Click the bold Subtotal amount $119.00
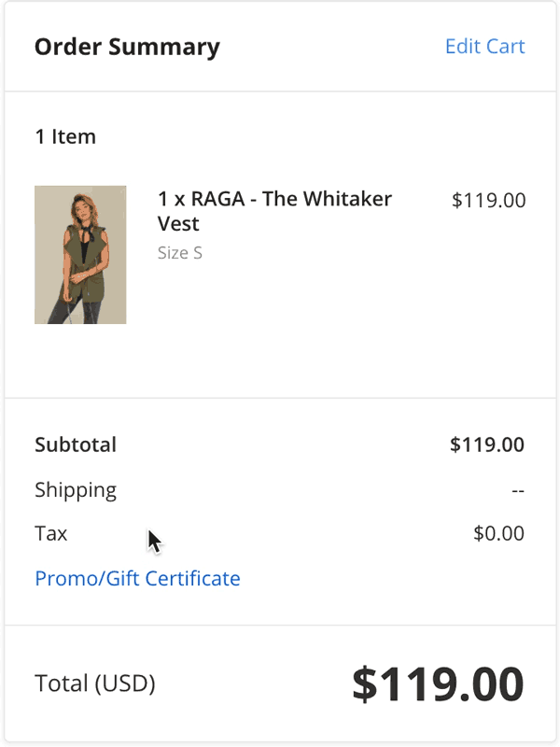The height and width of the screenshot is (747, 560). click(x=486, y=444)
